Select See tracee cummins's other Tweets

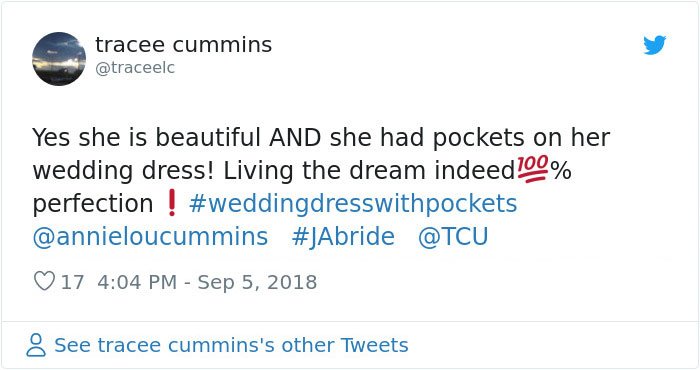(x=231, y=345)
